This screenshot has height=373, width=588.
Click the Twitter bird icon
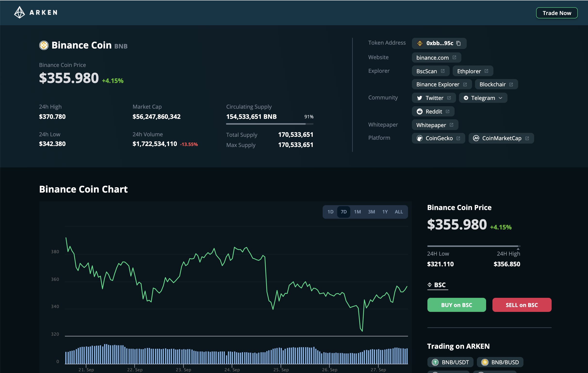click(419, 98)
